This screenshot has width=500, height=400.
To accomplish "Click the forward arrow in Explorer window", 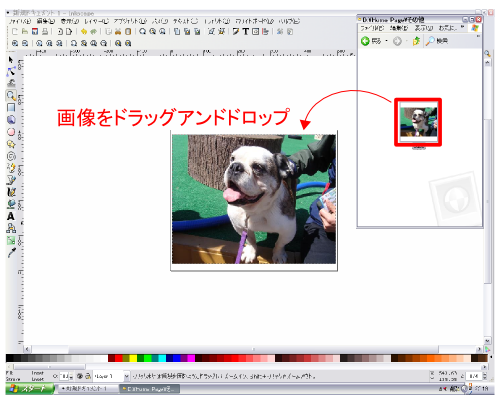I will click(397, 41).
